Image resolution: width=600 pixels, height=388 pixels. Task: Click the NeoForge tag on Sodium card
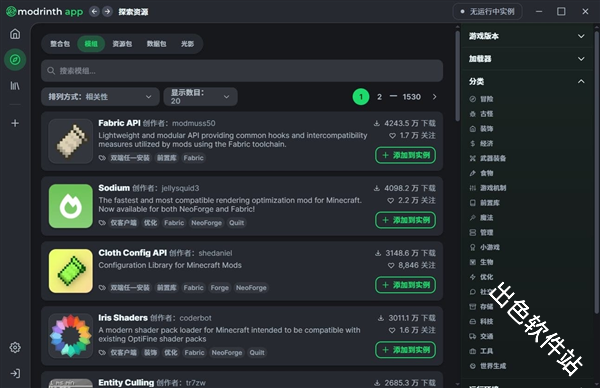(x=207, y=223)
